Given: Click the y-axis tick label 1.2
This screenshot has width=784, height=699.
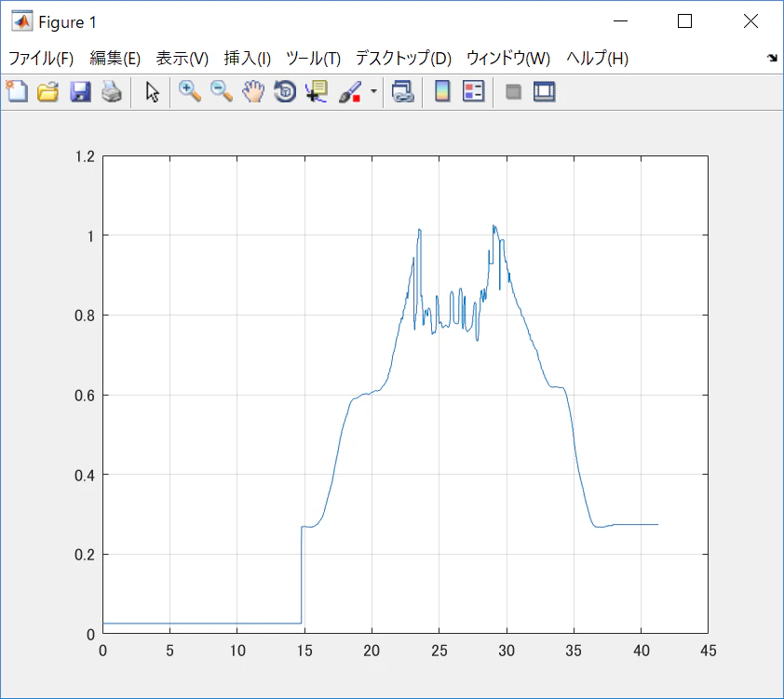Looking at the screenshot, I should tap(85, 156).
